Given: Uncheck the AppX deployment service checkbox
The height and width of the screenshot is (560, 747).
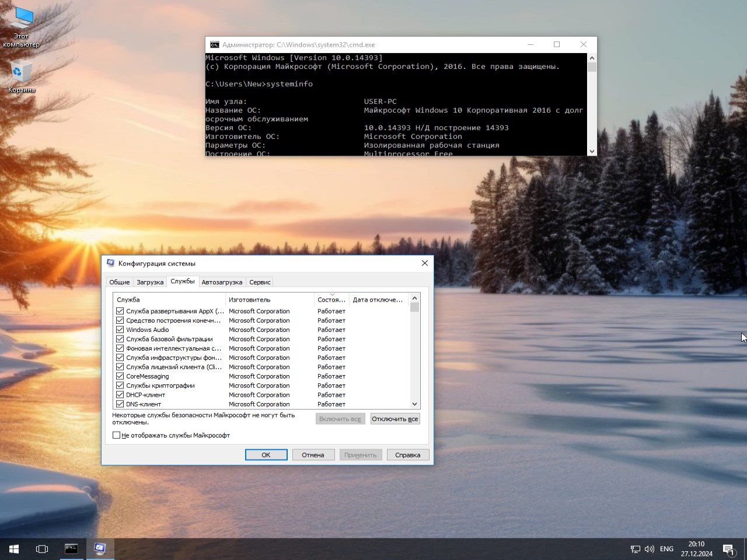Looking at the screenshot, I should pyautogui.click(x=120, y=311).
